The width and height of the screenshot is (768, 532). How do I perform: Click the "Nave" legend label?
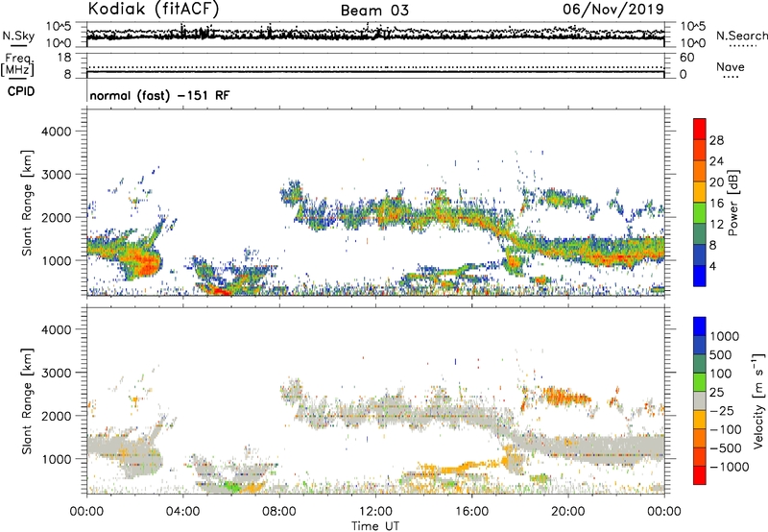pyautogui.click(x=731, y=66)
